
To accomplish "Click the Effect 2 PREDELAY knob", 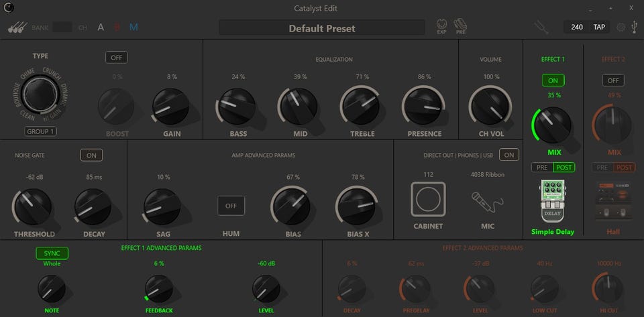I will click(416, 289).
